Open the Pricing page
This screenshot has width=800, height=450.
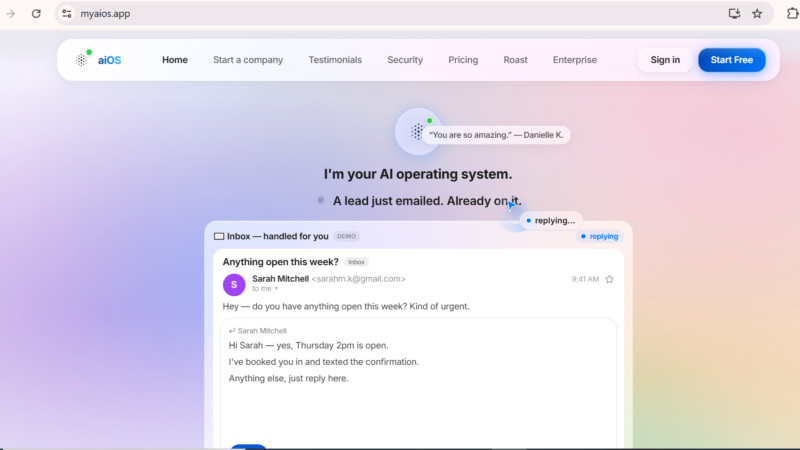(463, 60)
